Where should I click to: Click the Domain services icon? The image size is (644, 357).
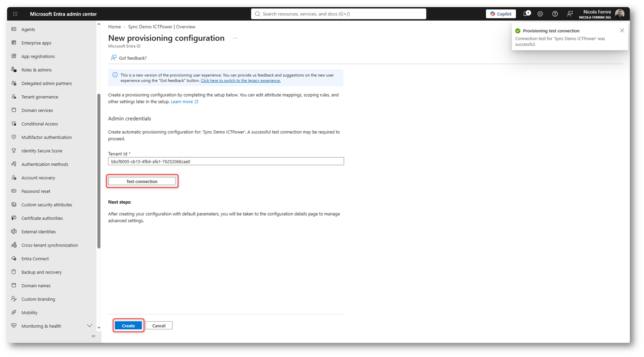pos(14,110)
